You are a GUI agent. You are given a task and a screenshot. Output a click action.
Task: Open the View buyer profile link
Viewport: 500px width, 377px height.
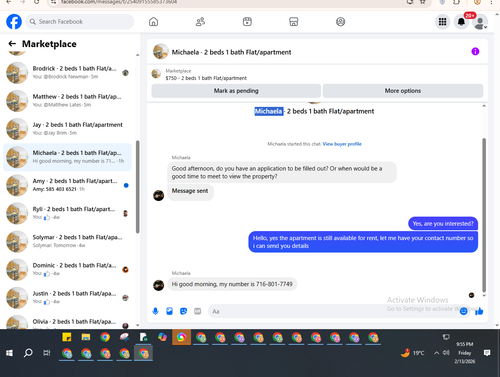point(342,144)
